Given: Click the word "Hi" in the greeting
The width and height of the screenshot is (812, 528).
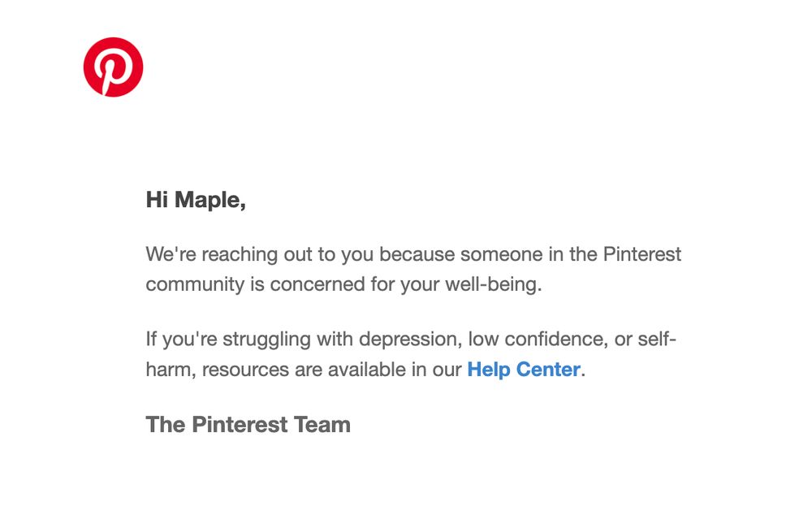Looking at the screenshot, I should click(157, 200).
